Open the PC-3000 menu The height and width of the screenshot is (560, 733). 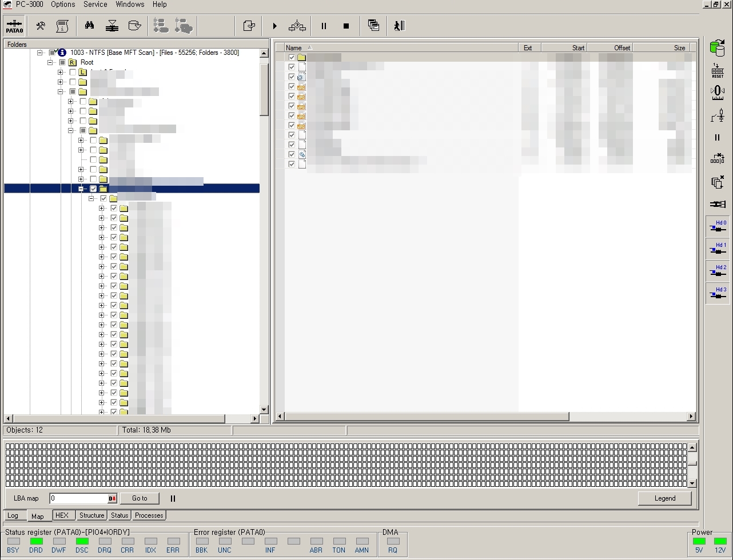tap(29, 4)
